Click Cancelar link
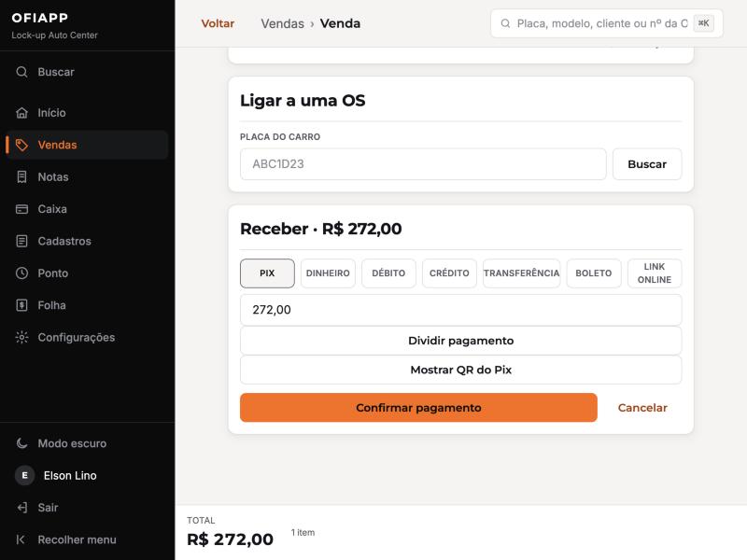The height and width of the screenshot is (560, 747). (x=642, y=408)
